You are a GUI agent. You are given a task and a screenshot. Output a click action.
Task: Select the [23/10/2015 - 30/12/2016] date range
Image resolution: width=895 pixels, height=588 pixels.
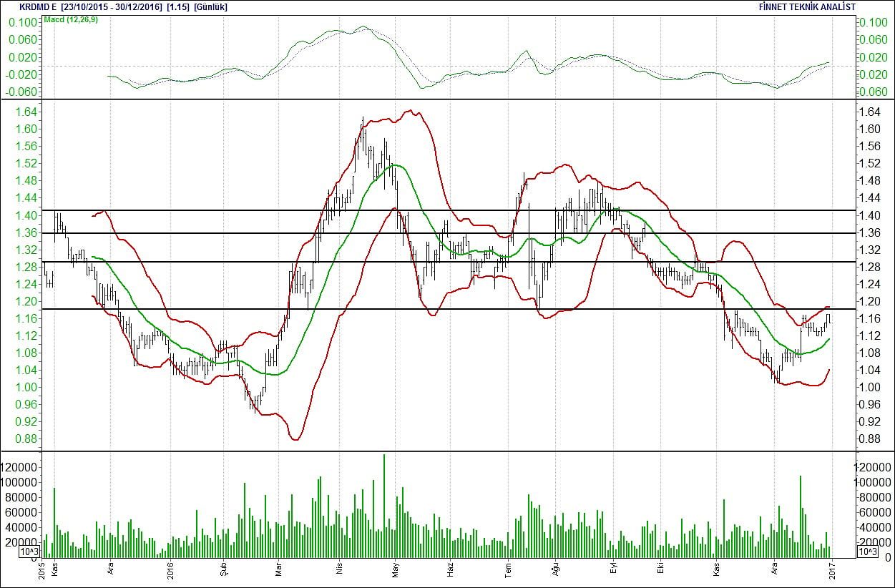click(x=112, y=6)
